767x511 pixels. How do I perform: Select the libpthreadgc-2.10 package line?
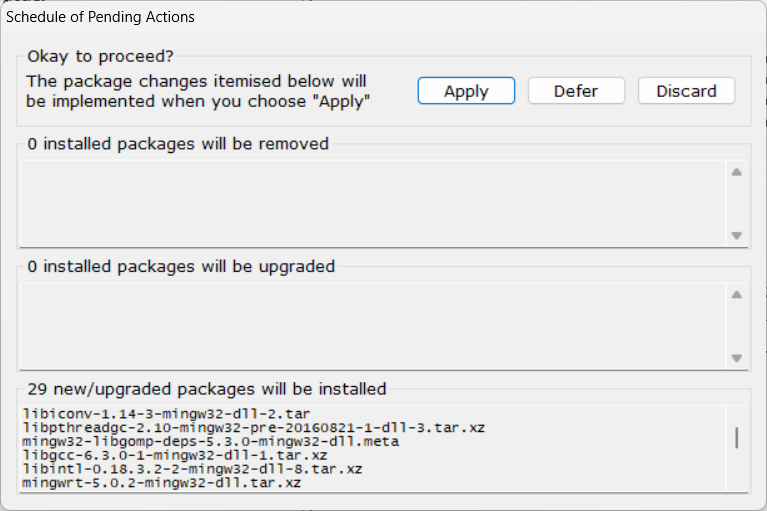tap(253, 427)
